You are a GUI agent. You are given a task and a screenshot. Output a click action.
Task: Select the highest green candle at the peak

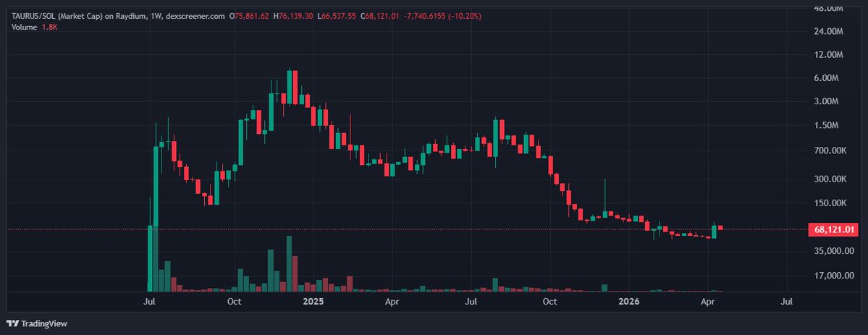click(x=289, y=87)
